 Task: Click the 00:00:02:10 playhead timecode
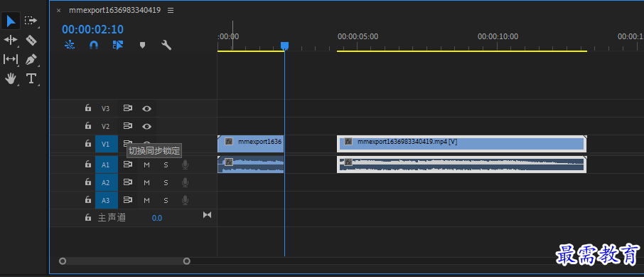(93, 29)
